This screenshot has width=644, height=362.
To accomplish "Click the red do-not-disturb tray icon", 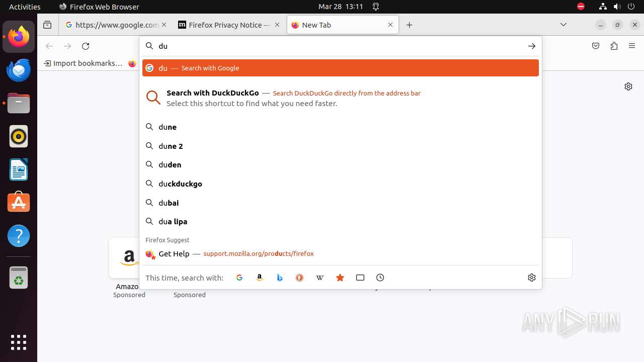I will click(581, 7).
